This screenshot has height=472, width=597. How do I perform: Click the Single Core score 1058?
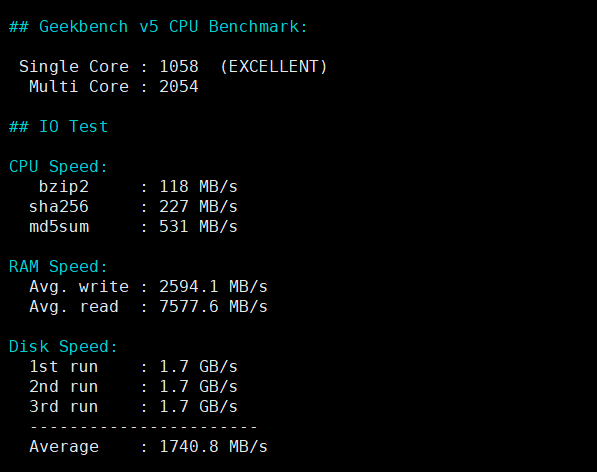coord(179,67)
